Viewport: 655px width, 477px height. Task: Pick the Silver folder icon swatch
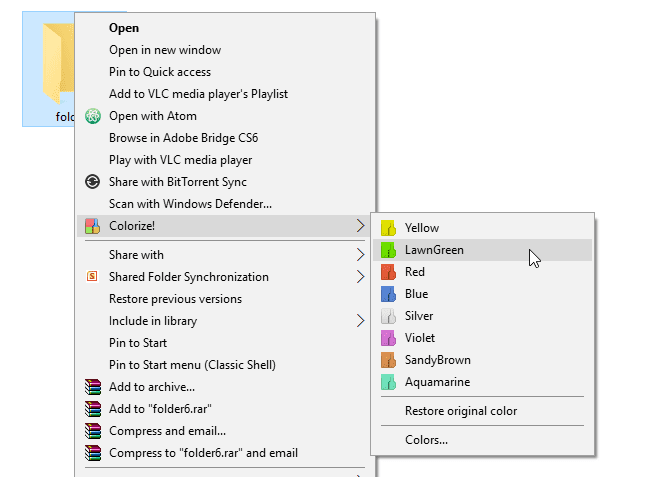tap(388, 316)
